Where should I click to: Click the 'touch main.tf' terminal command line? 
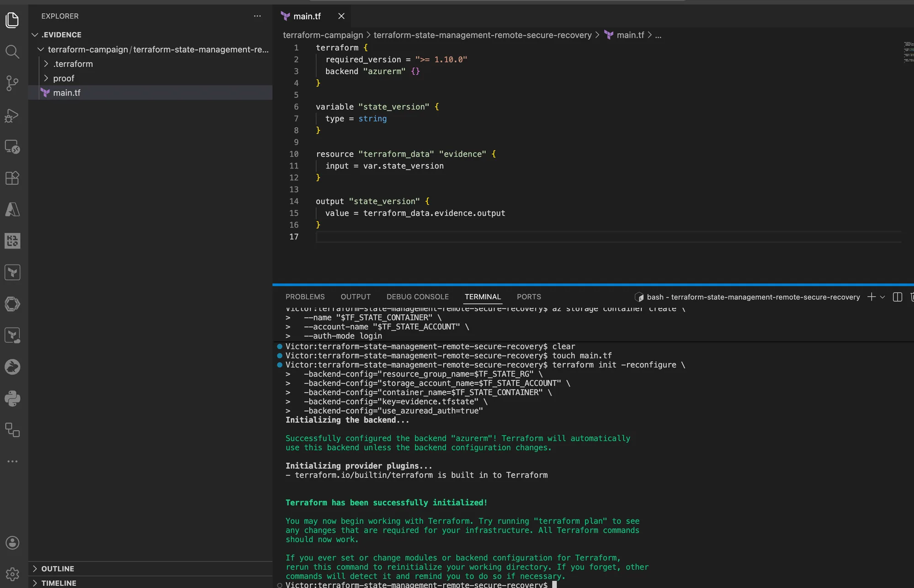tap(449, 355)
